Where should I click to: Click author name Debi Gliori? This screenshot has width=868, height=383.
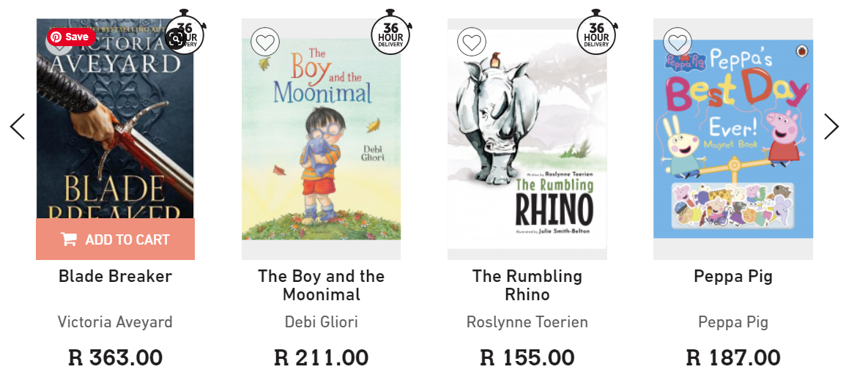pyautogui.click(x=322, y=322)
